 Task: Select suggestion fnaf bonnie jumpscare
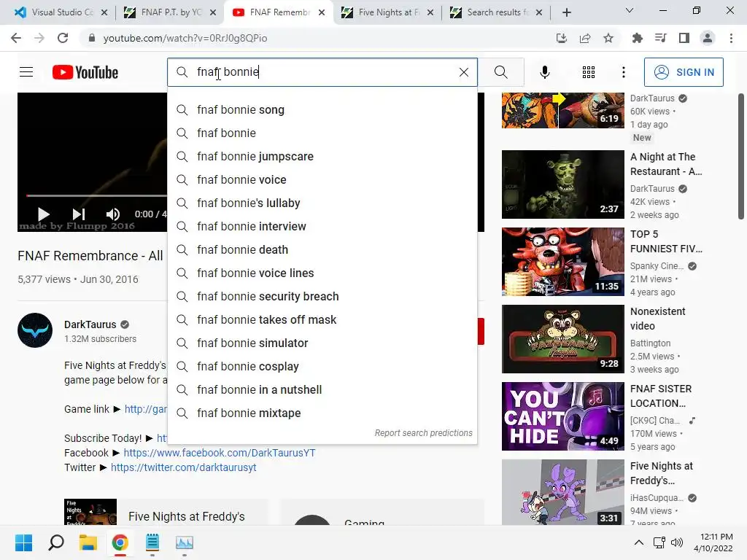tap(322, 156)
